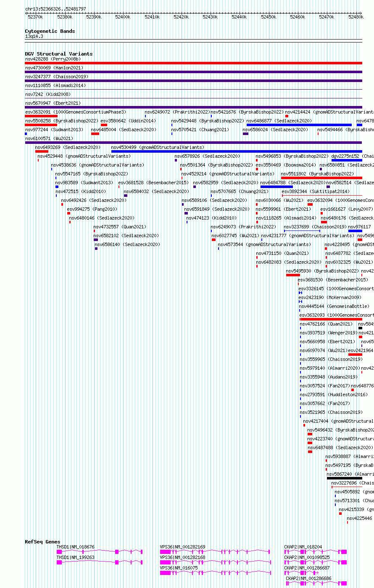The height and width of the screenshot is (588, 374).
Task: Click the 52370k ruler tick label
Action: tap(35, 17)
